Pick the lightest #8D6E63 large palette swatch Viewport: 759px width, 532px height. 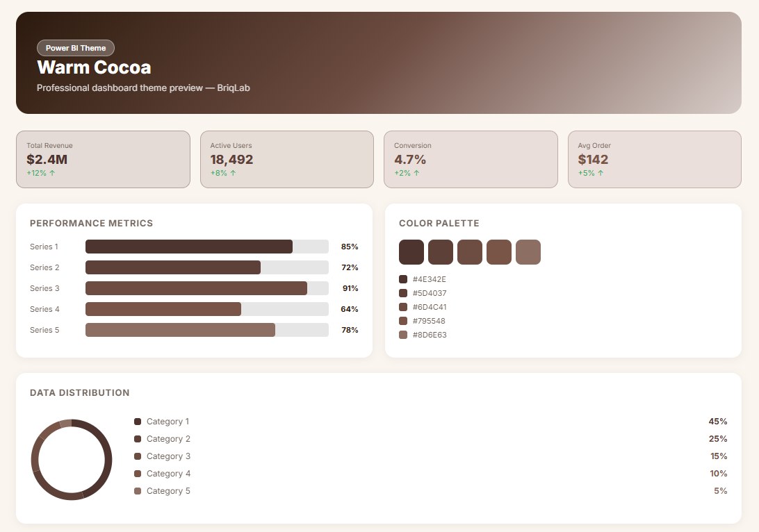[528, 252]
